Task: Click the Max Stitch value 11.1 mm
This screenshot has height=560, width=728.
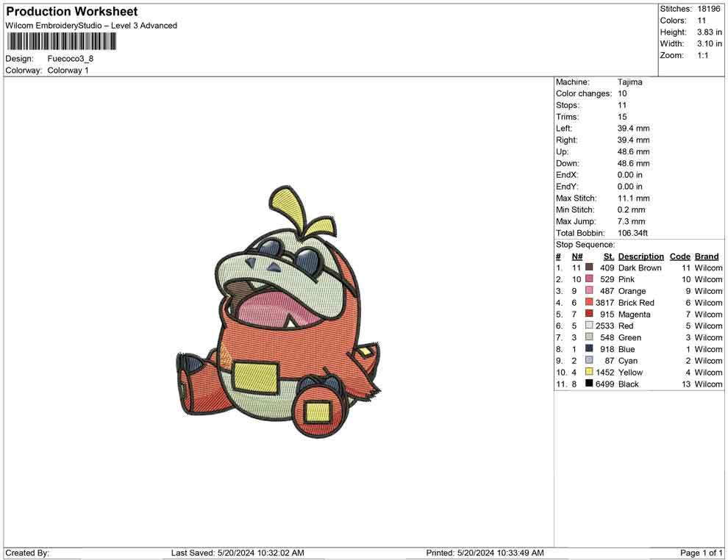Action: click(634, 198)
